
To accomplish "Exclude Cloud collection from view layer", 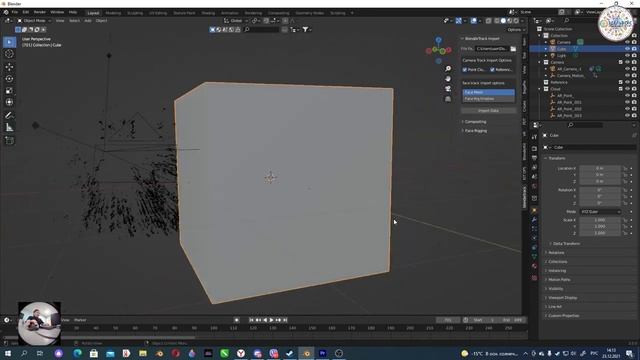I will click(620, 89).
